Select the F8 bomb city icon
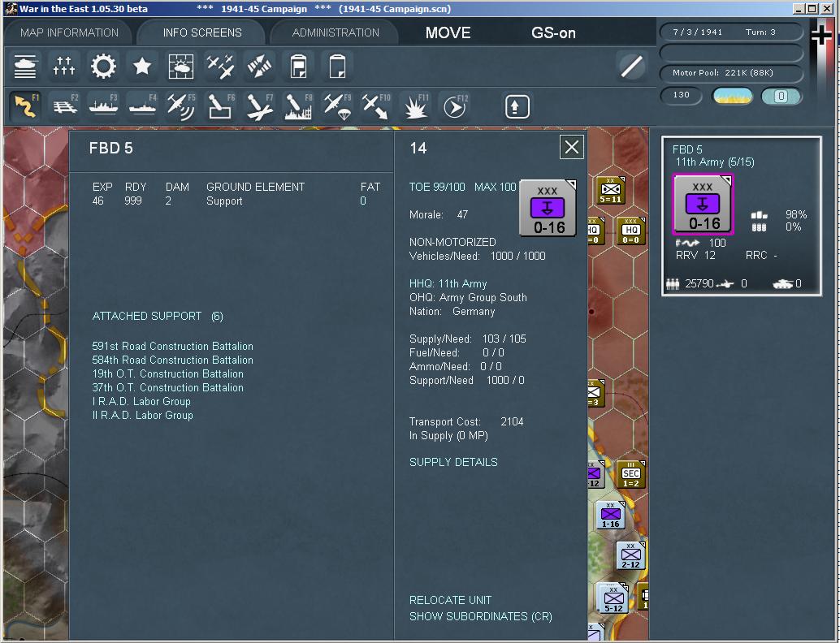 click(298, 106)
